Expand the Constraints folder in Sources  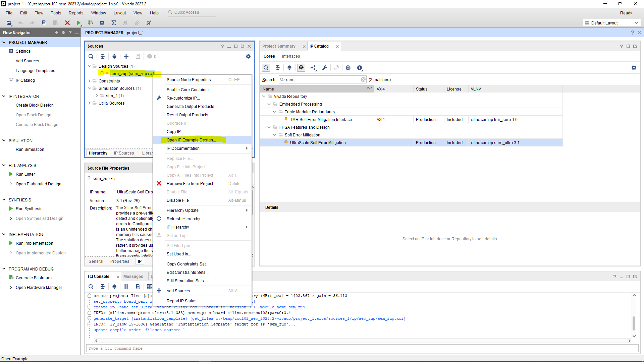(90, 81)
